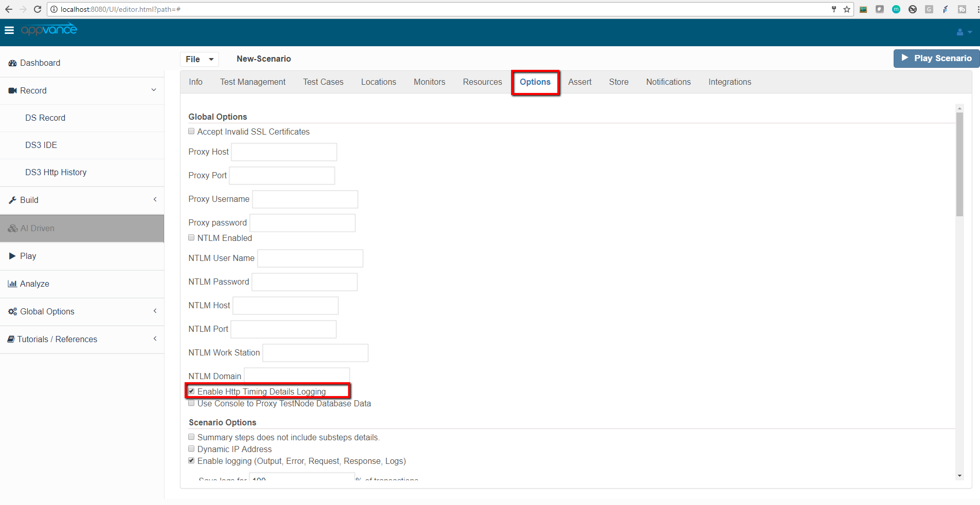Click the browser reload icon
The width and height of the screenshot is (980, 505).
click(38, 9)
